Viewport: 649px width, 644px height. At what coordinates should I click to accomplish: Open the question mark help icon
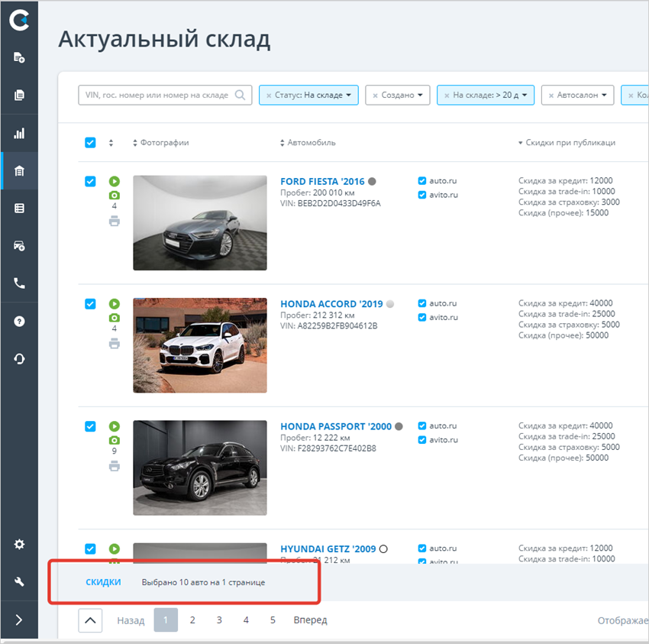(x=19, y=322)
